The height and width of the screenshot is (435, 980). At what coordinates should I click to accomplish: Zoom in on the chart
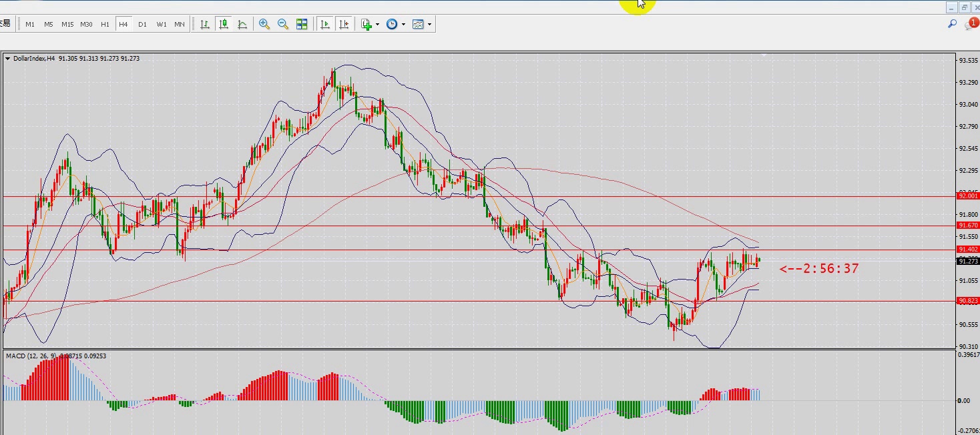point(264,24)
